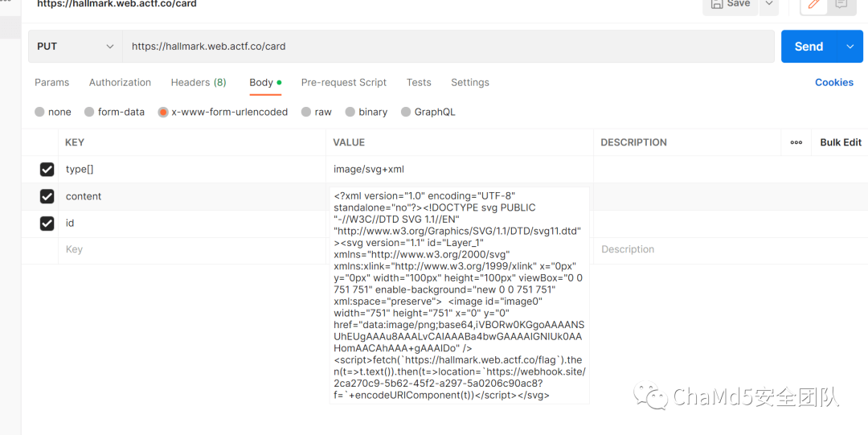Click the Send button

click(809, 47)
